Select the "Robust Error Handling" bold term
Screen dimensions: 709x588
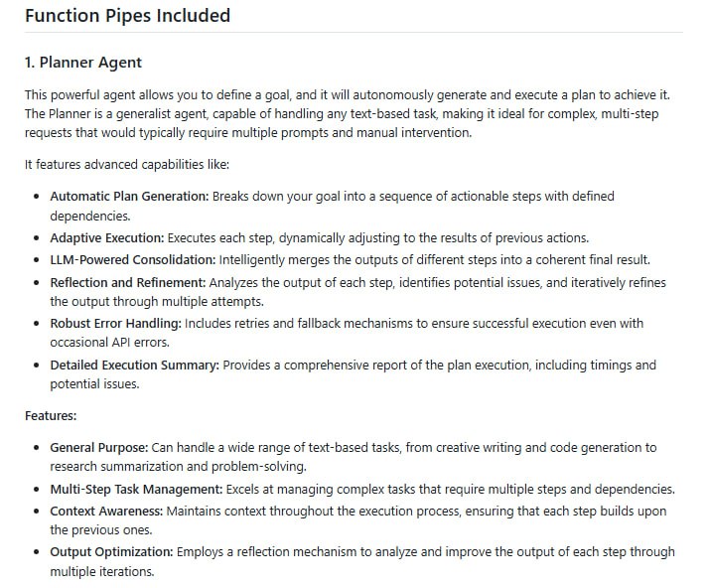tap(120, 324)
